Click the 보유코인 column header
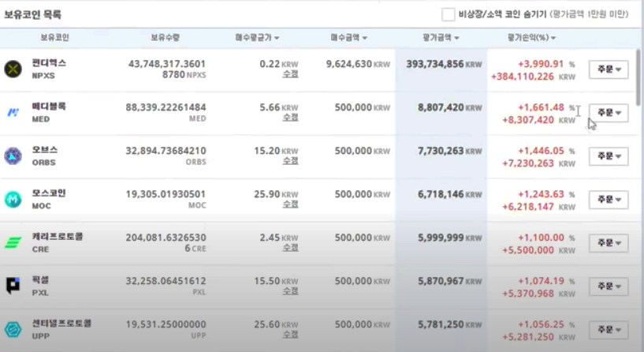644x352 pixels. [54, 37]
